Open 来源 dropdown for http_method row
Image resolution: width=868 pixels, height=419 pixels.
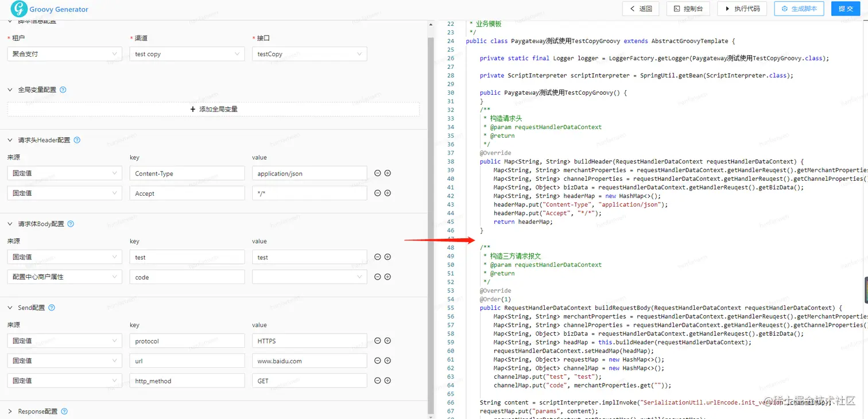click(65, 381)
